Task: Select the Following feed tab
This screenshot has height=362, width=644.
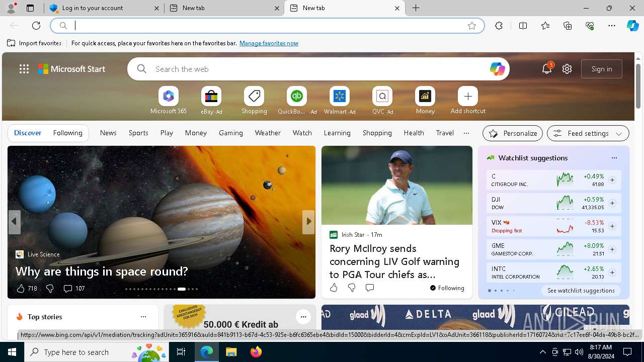Action: pos(67,133)
